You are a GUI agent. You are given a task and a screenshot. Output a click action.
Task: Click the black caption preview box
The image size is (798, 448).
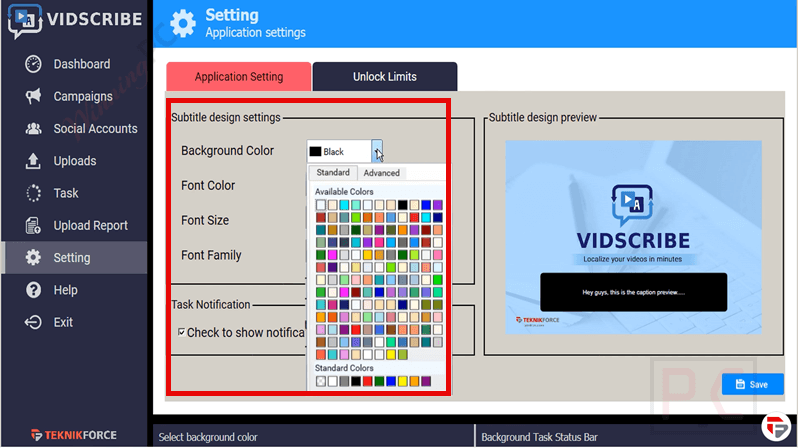(633, 292)
